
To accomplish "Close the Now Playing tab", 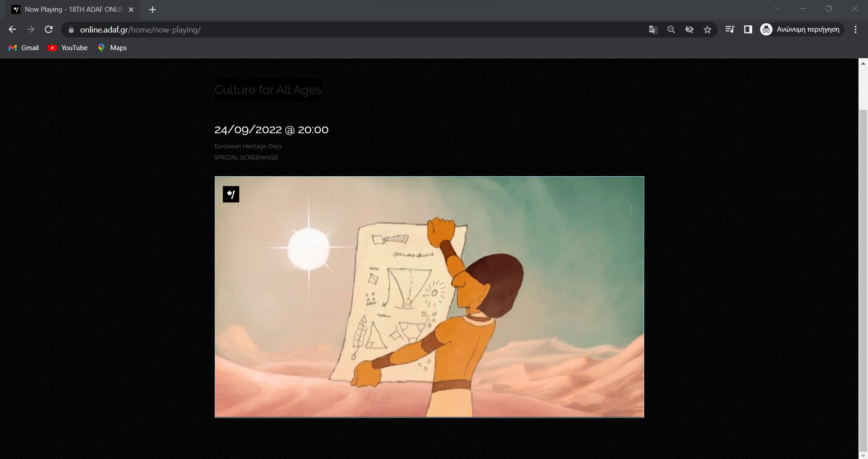I will click(131, 9).
